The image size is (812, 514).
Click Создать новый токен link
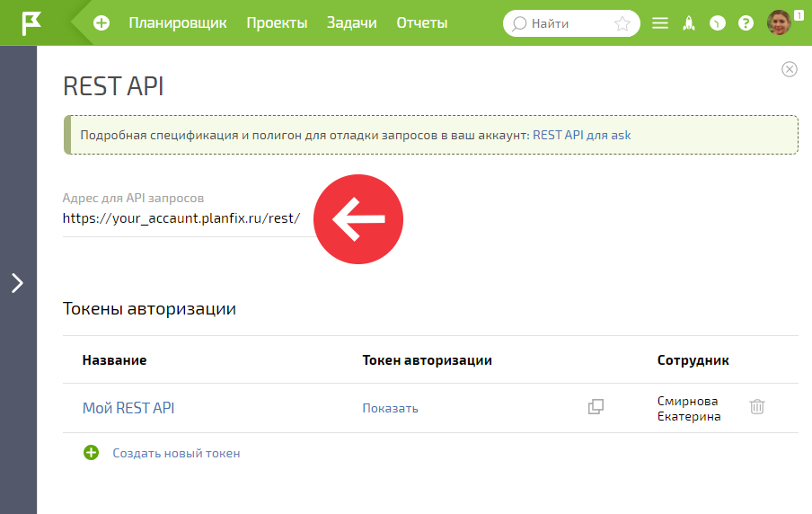177,453
